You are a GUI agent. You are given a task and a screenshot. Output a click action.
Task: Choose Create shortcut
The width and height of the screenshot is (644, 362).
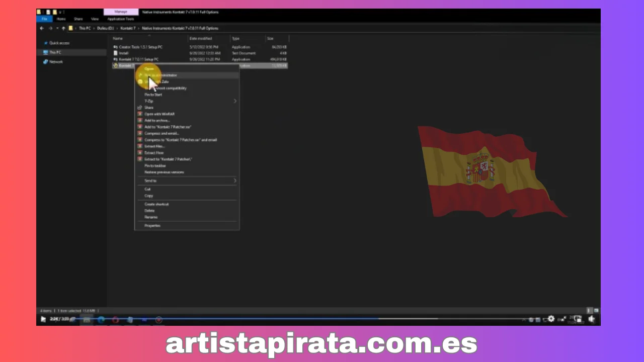(187, 204)
